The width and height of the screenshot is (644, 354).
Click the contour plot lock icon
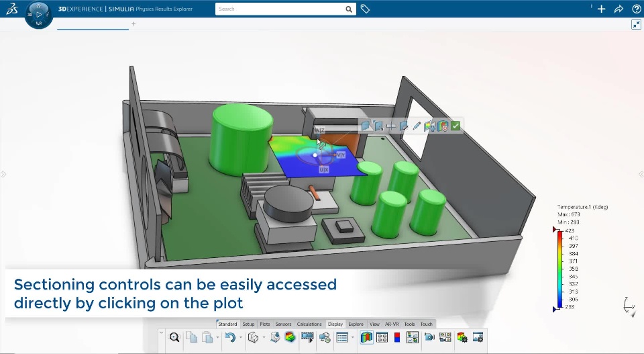429,126
